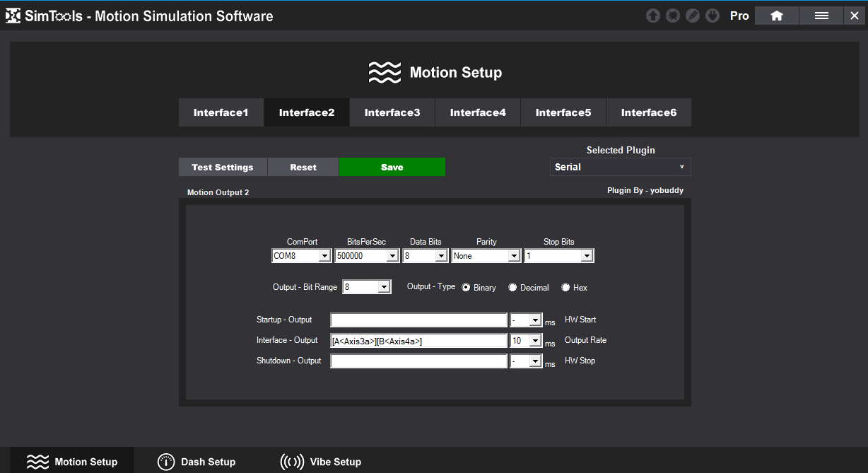Switch to Interface2 tab
Screen dimensions: 868x473
point(307,112)
